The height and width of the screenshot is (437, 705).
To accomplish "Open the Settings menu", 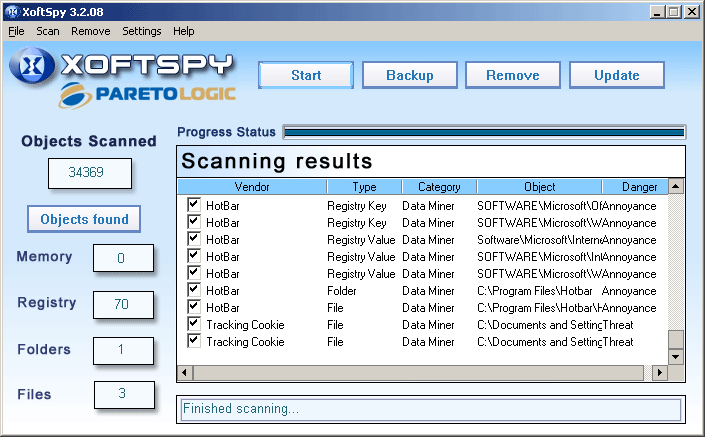I will click(142, 31).
